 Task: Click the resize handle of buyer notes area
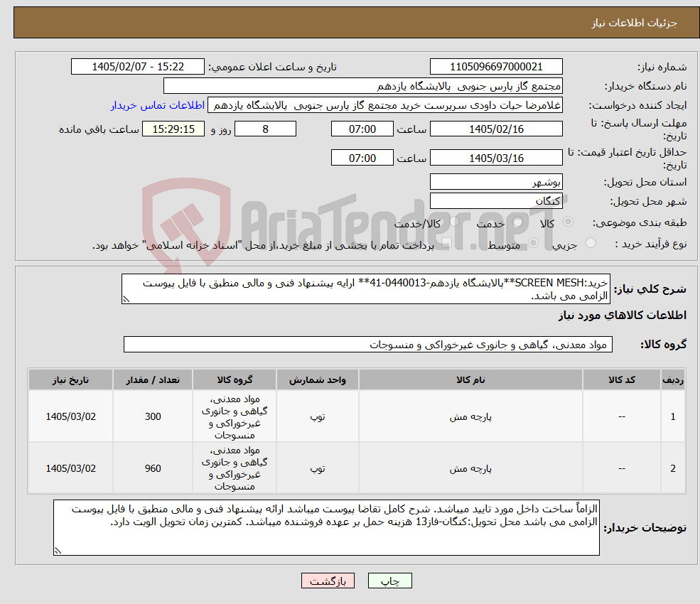click(x=58, y=551)
